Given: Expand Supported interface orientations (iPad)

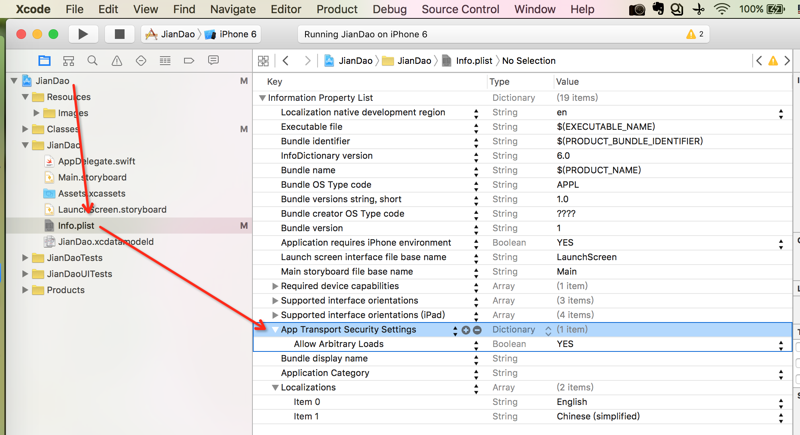Looking at the screenshot, I should click(x=275, y=315).
